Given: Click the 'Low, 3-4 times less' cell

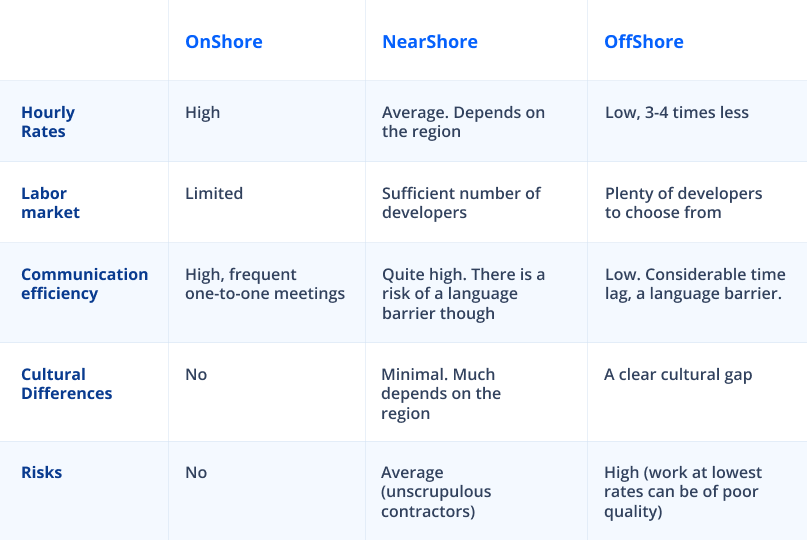Looking at the screenshot, I should (x=677, y=112).
